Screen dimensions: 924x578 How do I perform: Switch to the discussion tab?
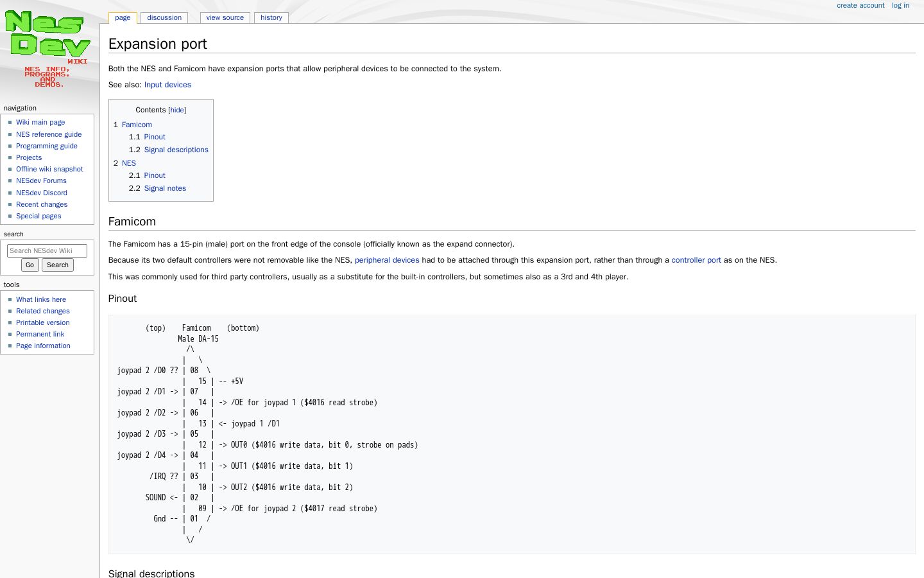(164, 18)
